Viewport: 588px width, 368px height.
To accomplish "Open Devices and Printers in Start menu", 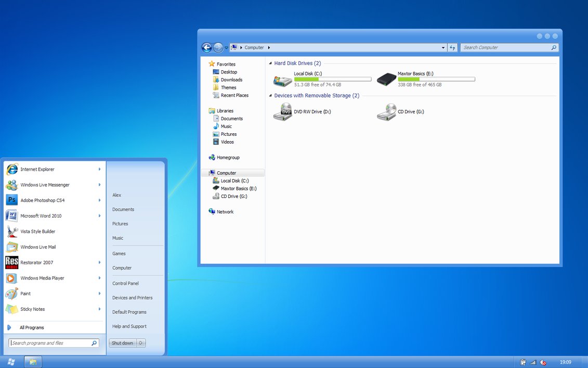I will click(x=132, y=298).
